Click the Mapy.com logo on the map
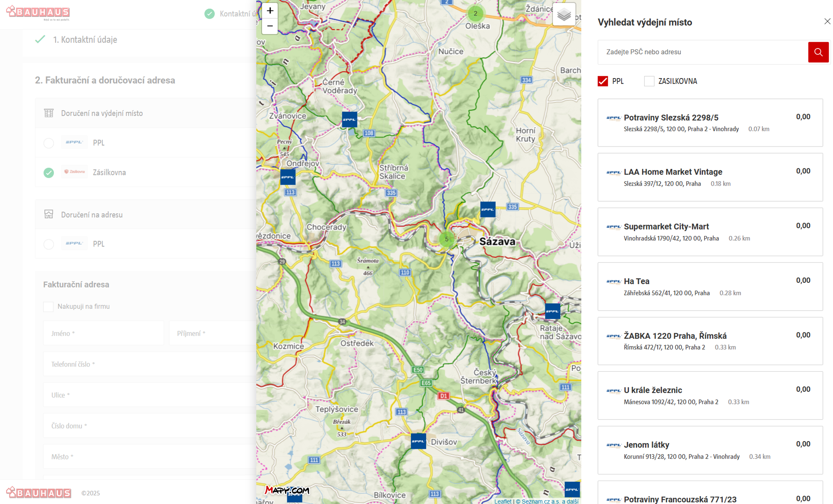This screenshot has height=504, width=833. [287, 490]
